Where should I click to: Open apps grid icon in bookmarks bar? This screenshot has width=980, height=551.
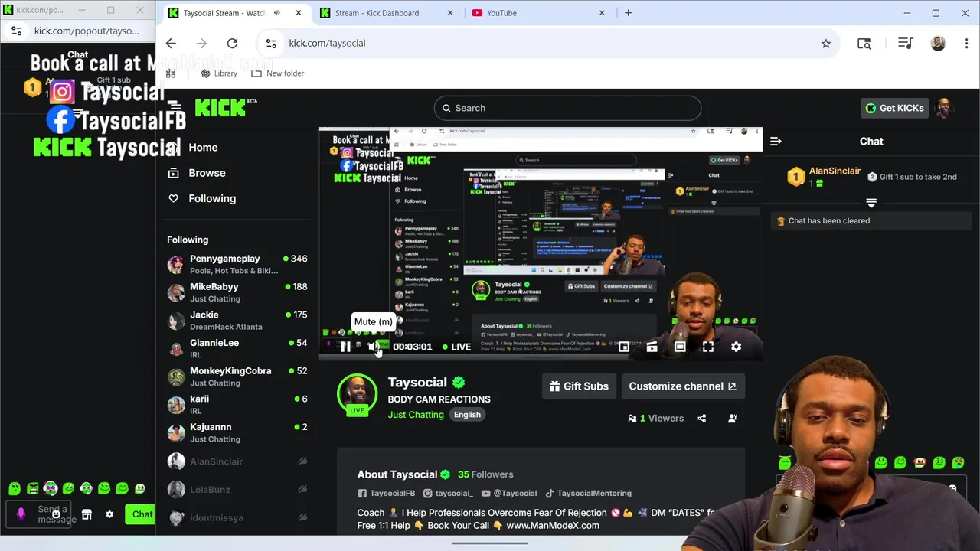pos(171,73)
